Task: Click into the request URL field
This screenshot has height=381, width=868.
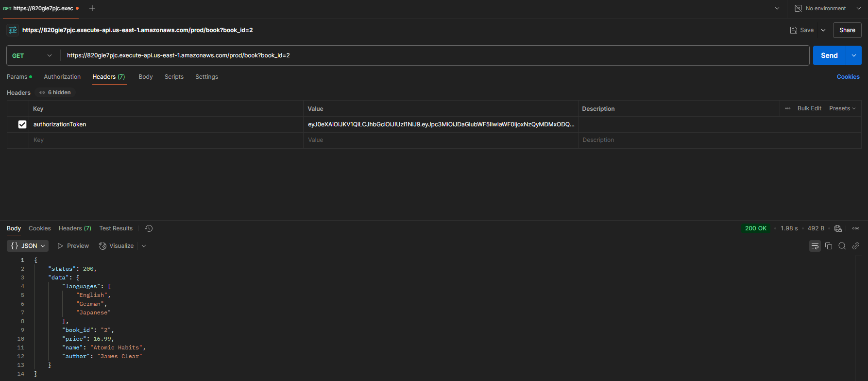Action: [x=435, y=55]
